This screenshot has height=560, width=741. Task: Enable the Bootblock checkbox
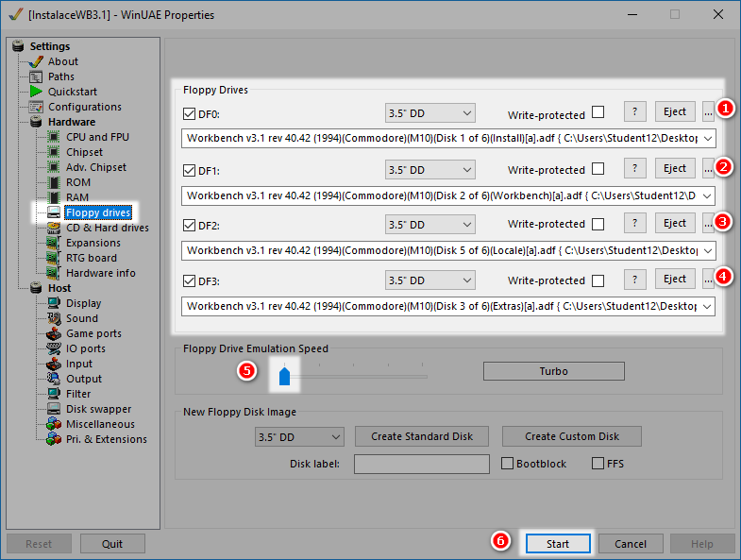point(507,463)
